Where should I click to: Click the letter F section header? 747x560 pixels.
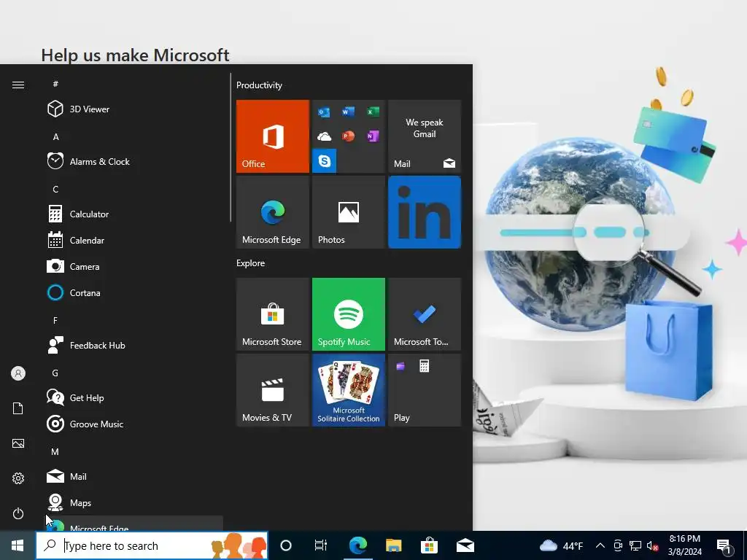[55, 321]
